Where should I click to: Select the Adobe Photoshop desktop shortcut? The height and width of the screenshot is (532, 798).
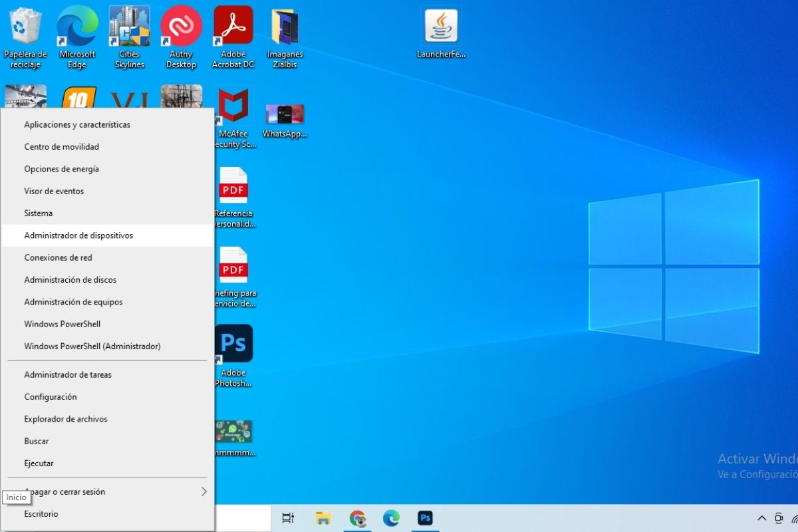point(233,356)
